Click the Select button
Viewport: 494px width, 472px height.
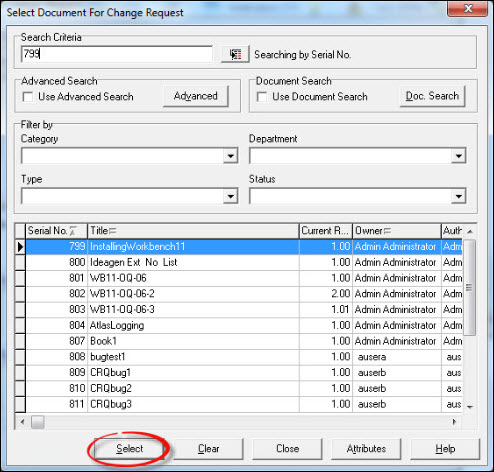point(129,449)
